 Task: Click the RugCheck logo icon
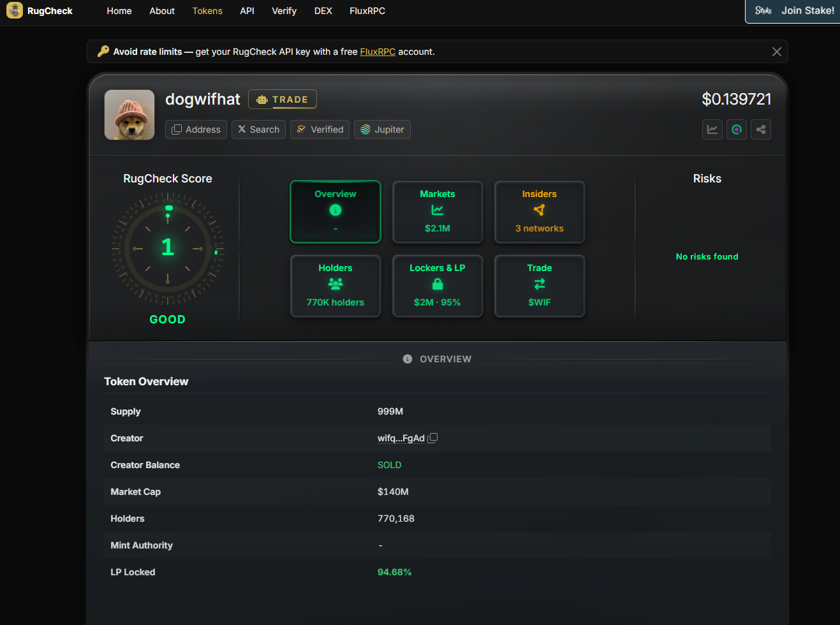tap(14, 10)
